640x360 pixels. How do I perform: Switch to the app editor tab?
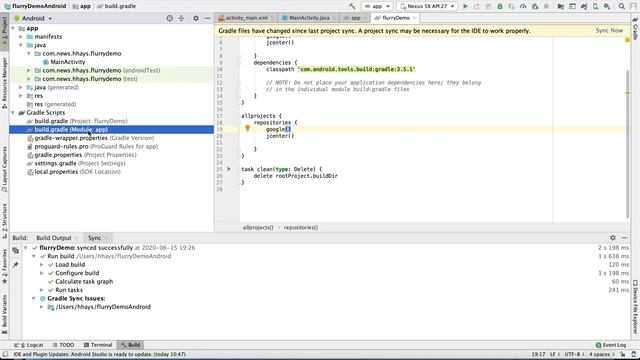(356, 18)
